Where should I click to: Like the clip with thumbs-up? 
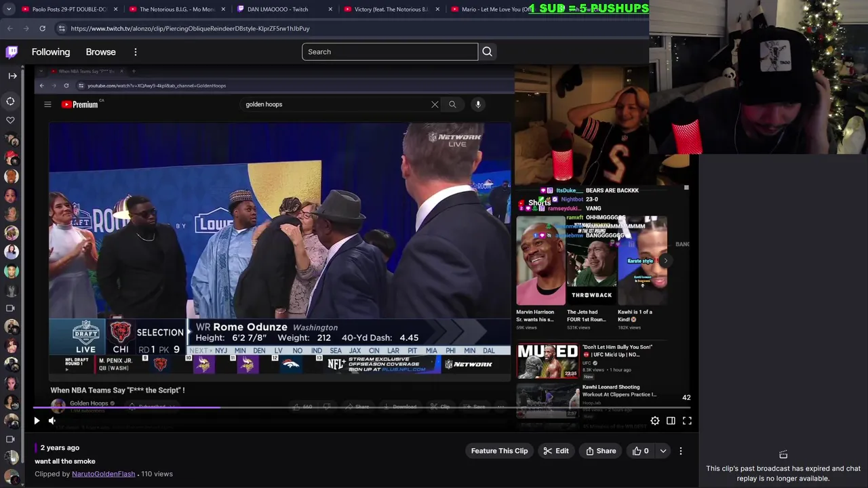click(x=641, y=451)
